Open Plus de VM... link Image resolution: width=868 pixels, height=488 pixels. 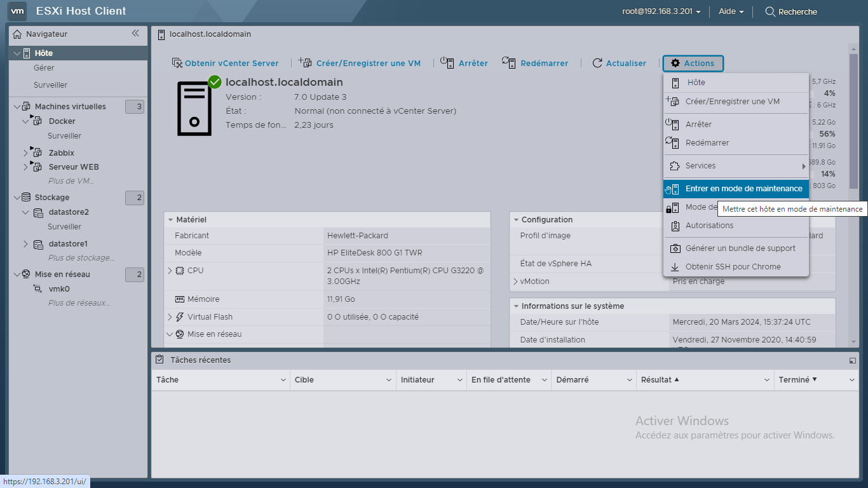pos(71,181)
